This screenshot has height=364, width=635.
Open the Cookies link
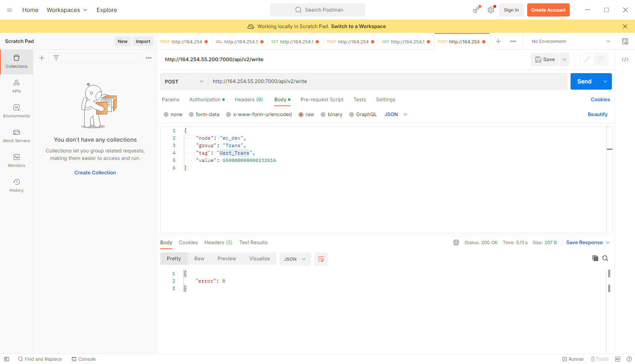(x=600, y=100)
